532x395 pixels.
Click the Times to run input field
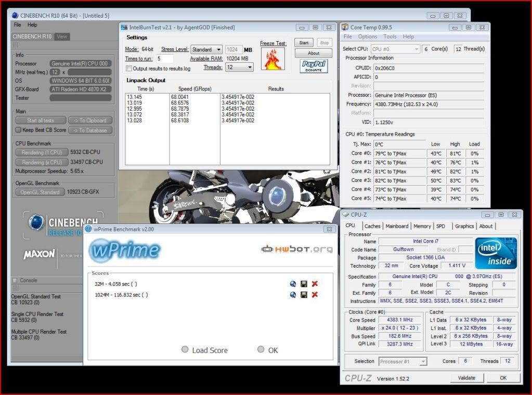165,59
